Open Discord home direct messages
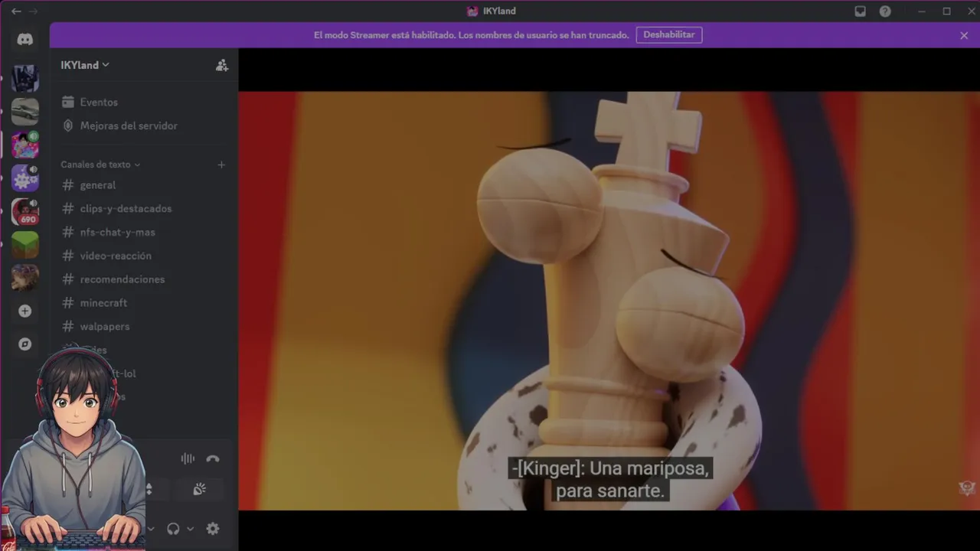This screenshot has height=551, width=980. pyautogui.click(x=25, y=40)
